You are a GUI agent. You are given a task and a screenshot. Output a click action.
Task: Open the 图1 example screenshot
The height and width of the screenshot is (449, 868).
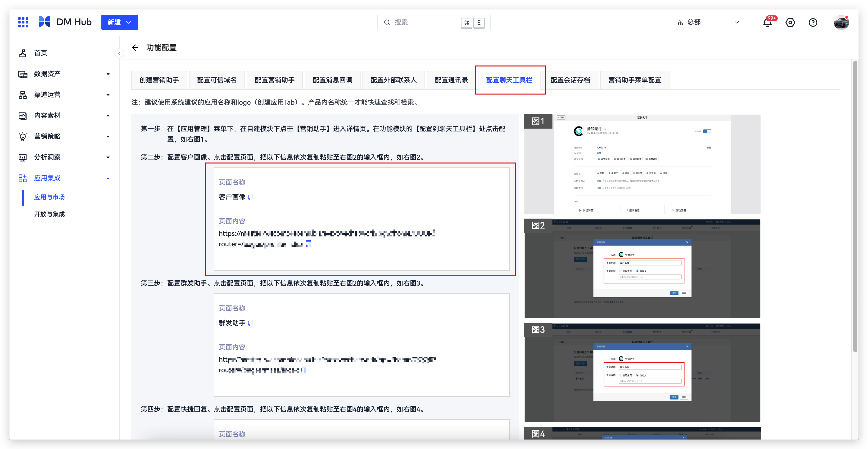(642, 164)
